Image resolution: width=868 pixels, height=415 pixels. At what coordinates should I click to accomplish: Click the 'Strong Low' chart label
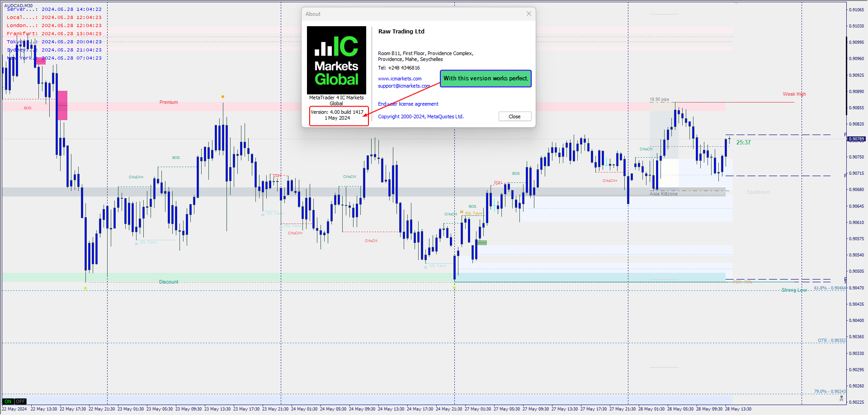pyautogui.click(x=794, y=290)
